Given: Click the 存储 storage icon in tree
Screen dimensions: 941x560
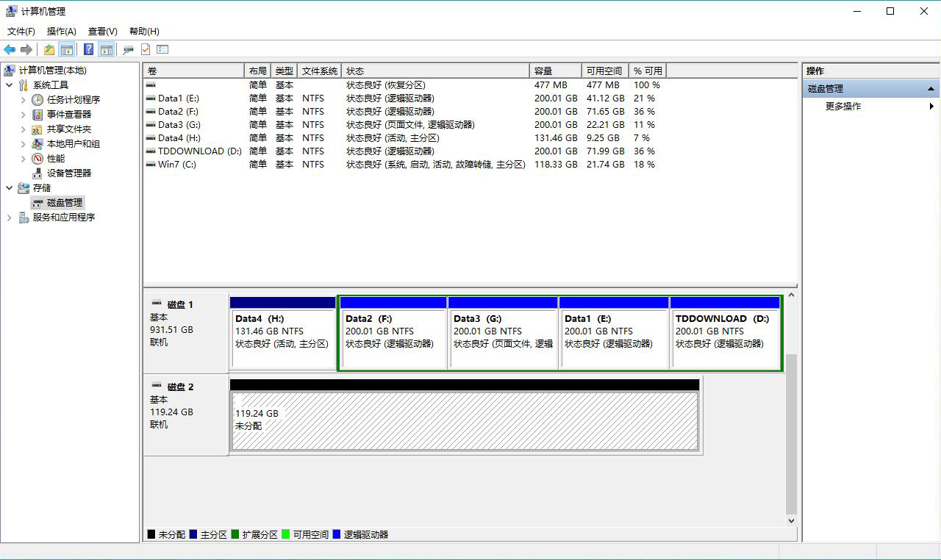Looking at the screenshot, I should (24, 188).
